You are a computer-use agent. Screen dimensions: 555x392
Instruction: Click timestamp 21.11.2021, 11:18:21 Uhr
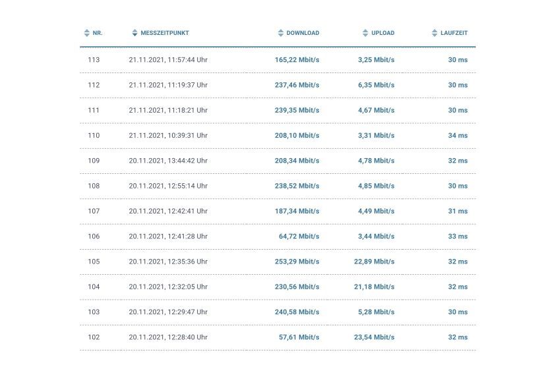tap(168, 111)
